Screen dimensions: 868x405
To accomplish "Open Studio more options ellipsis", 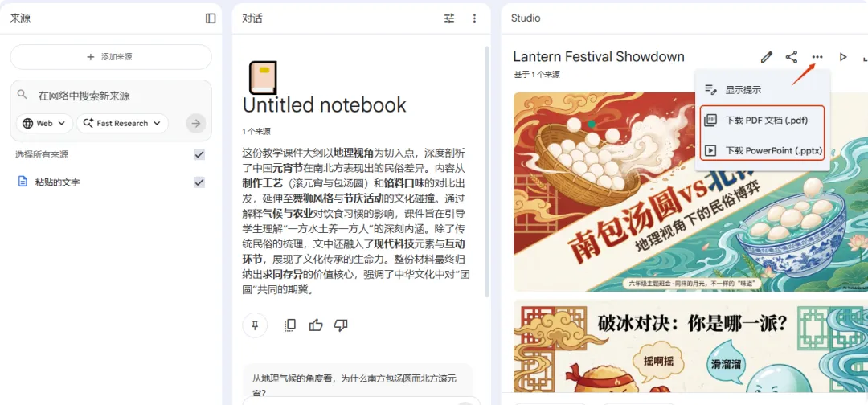I will (817, 57).
